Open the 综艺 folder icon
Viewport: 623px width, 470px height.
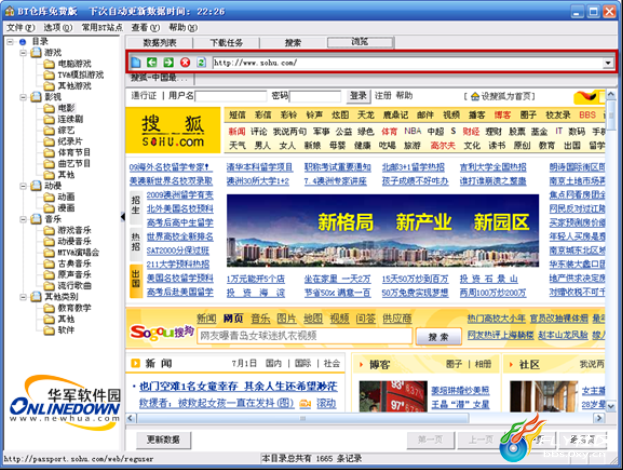[x=49, y=130]
